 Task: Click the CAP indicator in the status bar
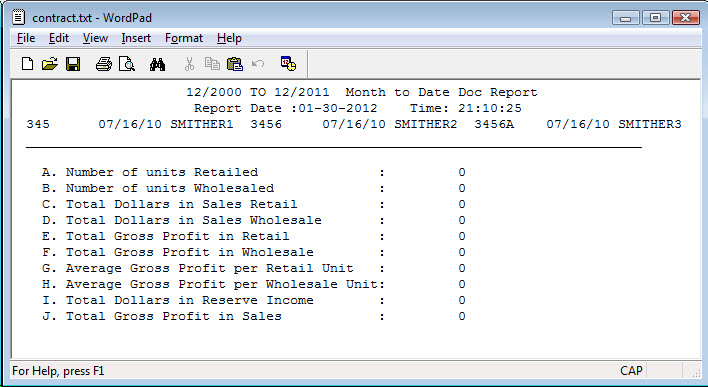click(631, 371)
